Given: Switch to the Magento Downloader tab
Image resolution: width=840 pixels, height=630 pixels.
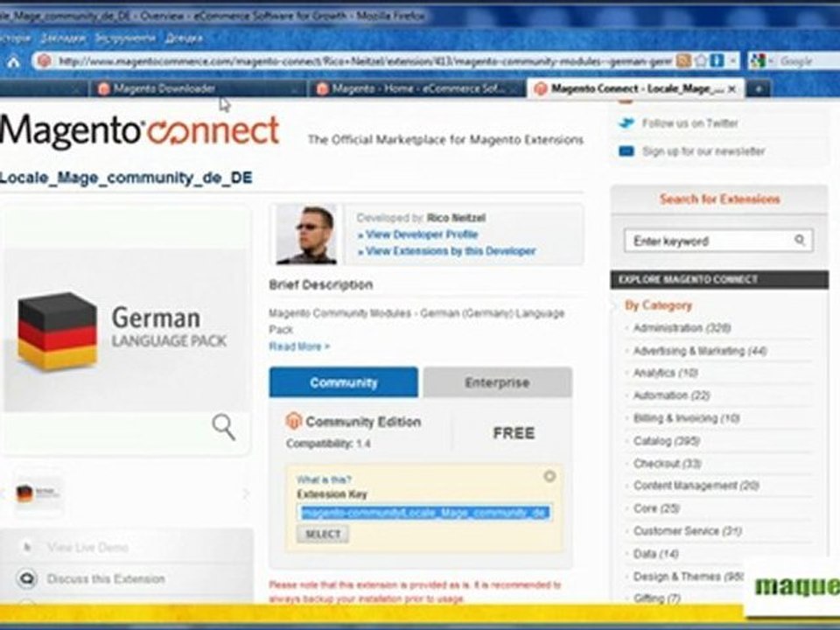Looking at the screenshot, I should click(197, 89).
